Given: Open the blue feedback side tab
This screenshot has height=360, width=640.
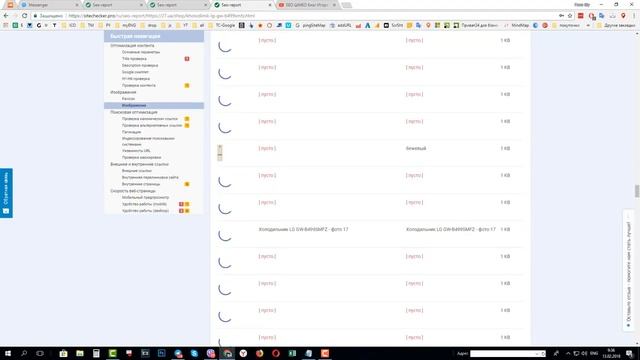Looking at the screenshot, I should point(6,193).
